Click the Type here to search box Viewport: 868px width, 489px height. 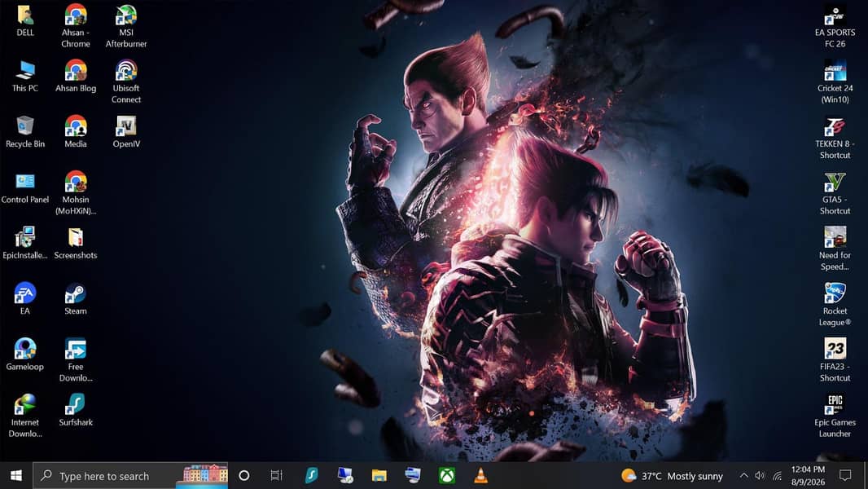(x=130, y=476)
